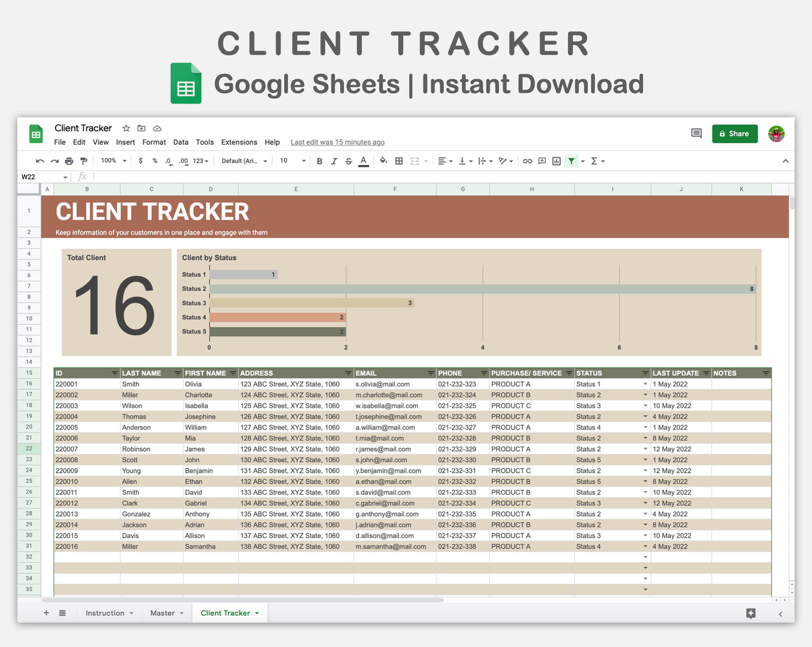Click the Insert link icon

pos(527,161)
